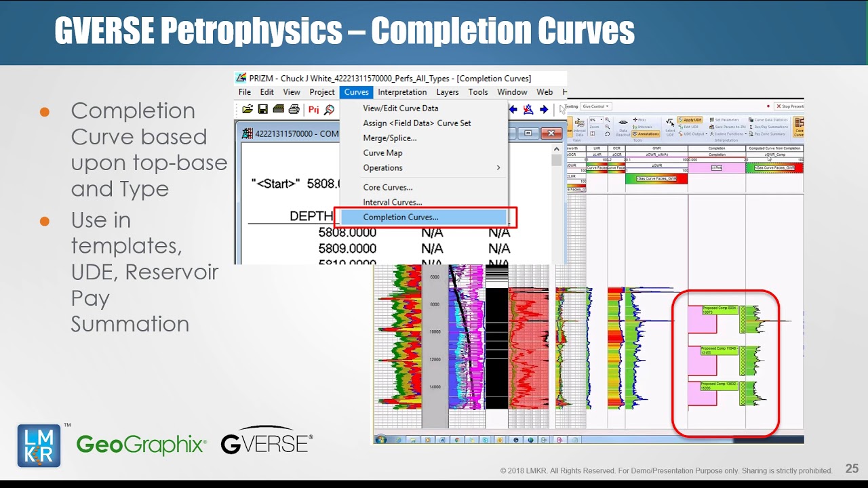
Task: Click the Completion track header
Action: click(x=717, y=148)
